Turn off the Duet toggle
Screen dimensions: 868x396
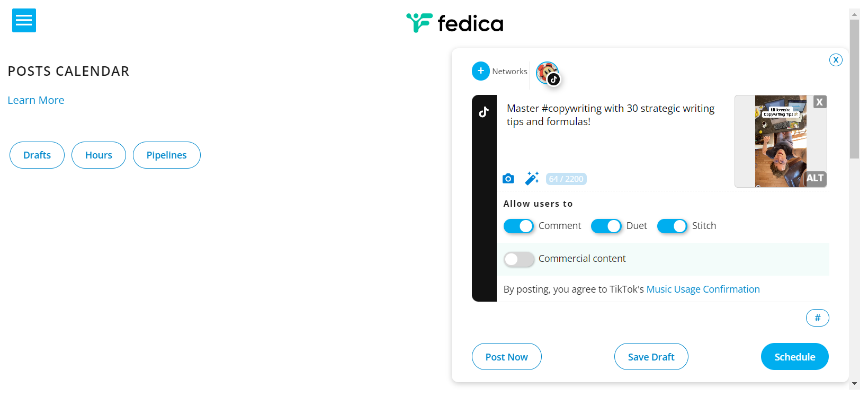click(x=606, y=226)
